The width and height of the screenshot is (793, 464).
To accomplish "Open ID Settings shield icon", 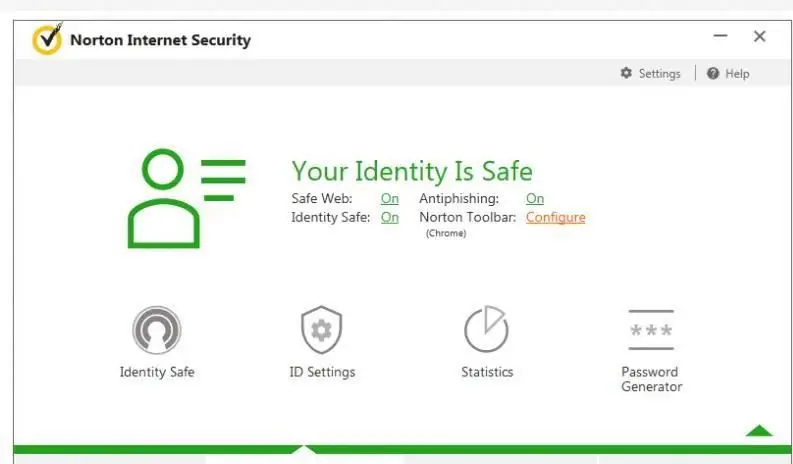I will click(322, 330).
